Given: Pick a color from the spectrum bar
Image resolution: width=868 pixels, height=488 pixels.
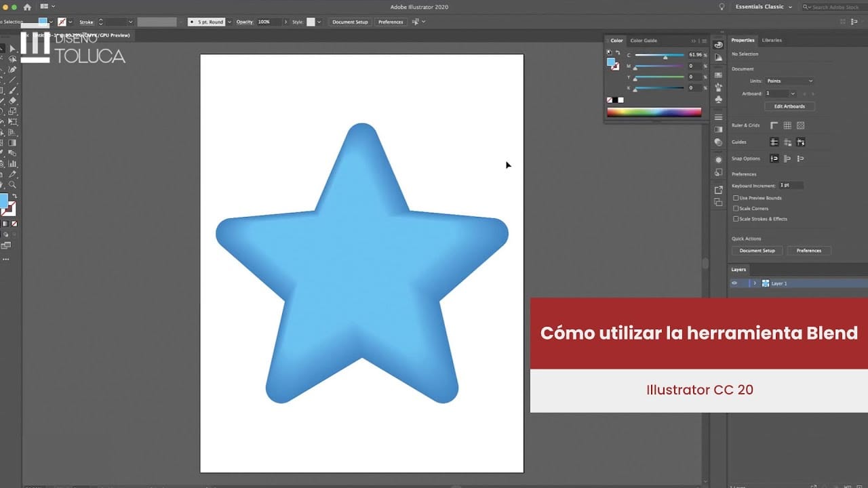Looking at the screenshot, I should (654, 112).
